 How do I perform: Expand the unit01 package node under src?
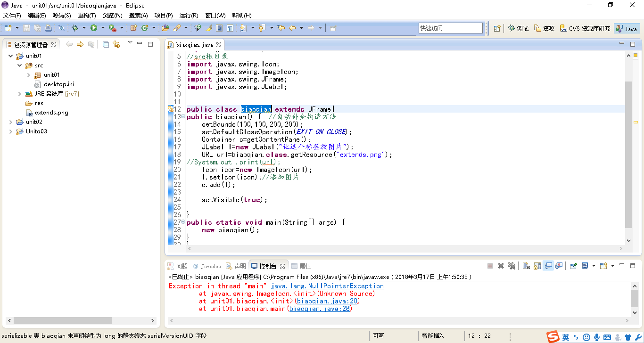point(29,75)
